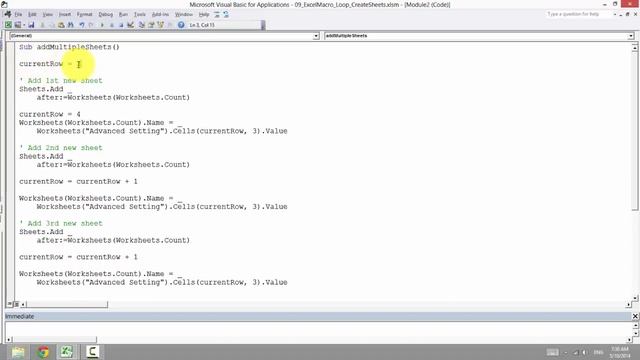The height and width of the screenshot is (360, 640).
Task: Open Google Chrome from the taskbar
Action: (43, 352)
